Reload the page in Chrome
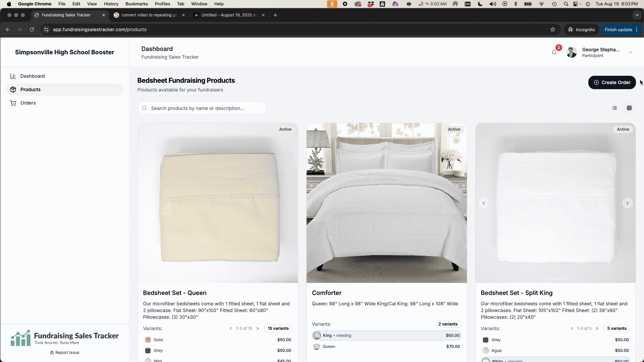This screenshot has height=362, width=644. point(32,29)
